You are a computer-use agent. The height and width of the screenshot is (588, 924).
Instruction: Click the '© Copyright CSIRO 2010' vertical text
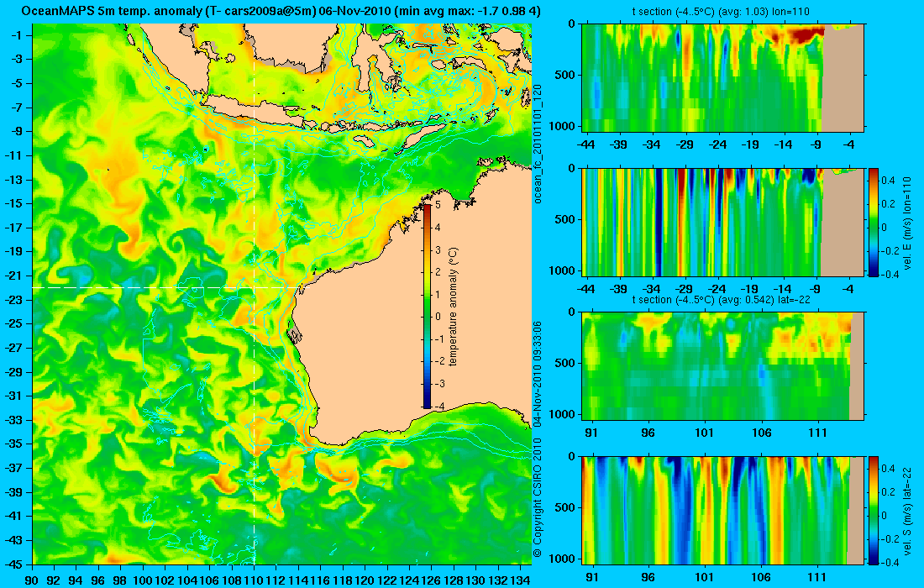point(537,498)
